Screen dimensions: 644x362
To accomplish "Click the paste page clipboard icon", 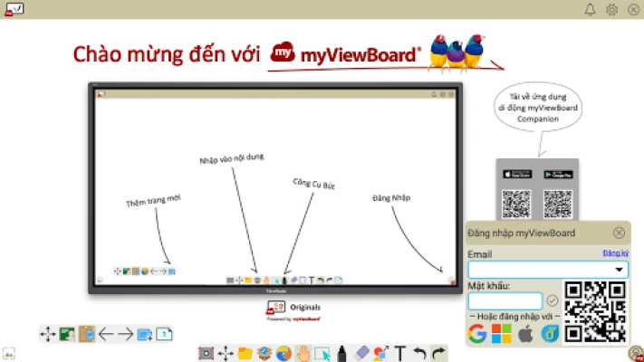I will [x=87, y=334].
